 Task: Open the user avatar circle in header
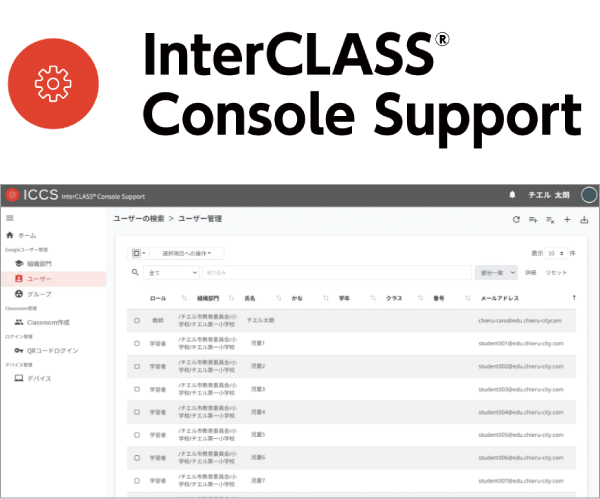[x=589, y=195]
